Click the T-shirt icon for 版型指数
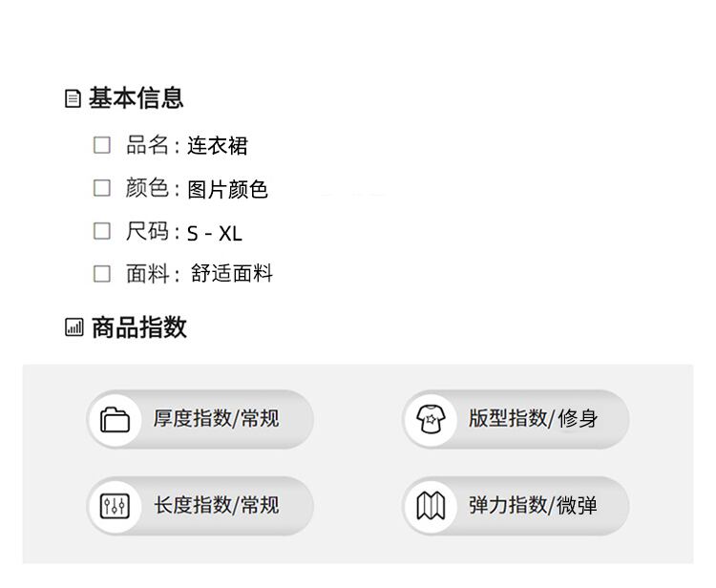Screen dimensions: 716x588 pos(431,419)
